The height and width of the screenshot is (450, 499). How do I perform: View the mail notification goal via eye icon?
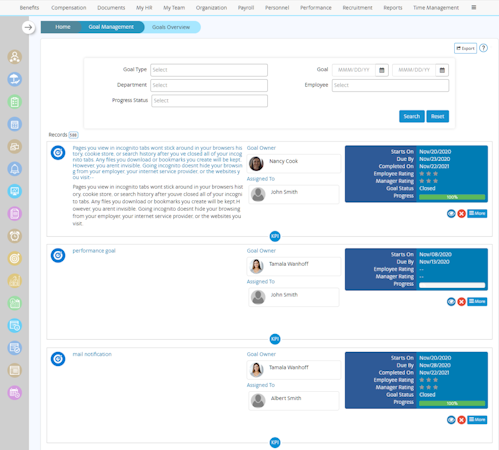coord(451,420)
